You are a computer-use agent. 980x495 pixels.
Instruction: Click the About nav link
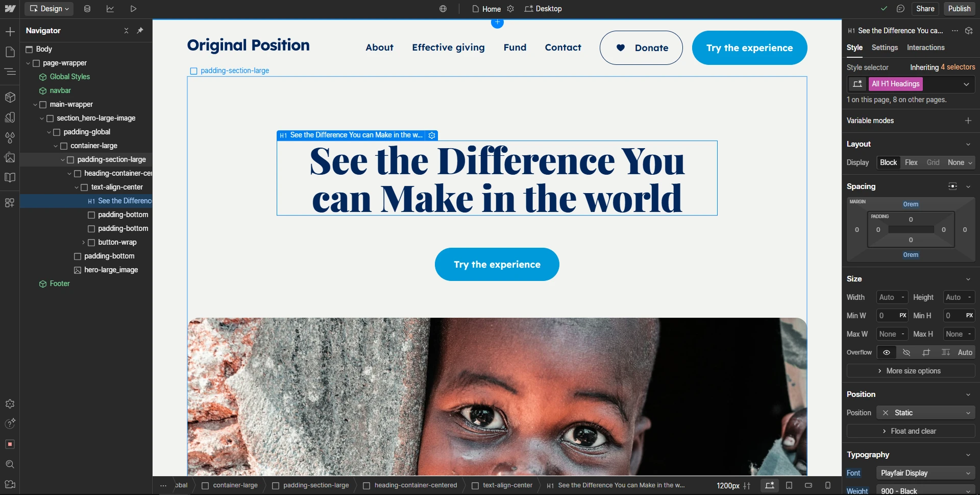(379, 48)
